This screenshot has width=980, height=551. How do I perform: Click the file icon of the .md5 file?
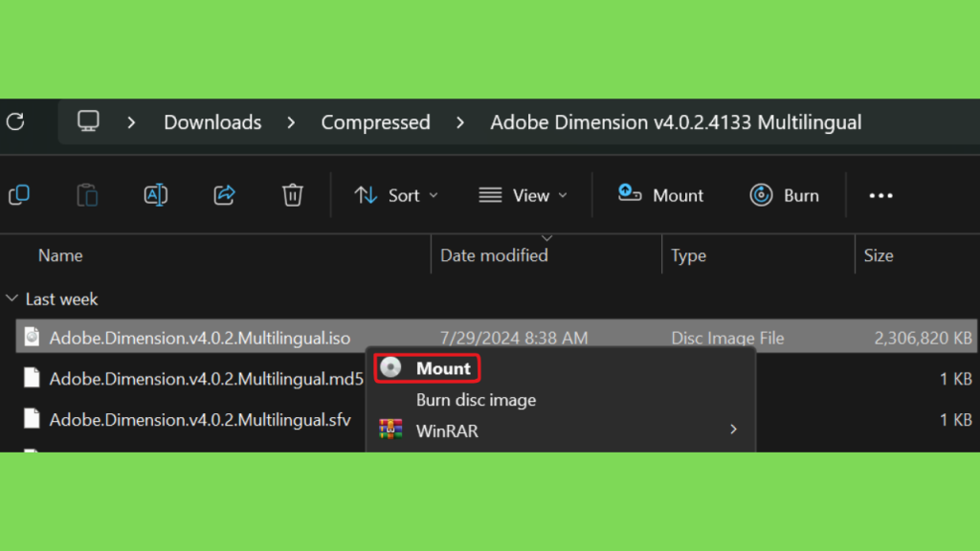point(32,378)
